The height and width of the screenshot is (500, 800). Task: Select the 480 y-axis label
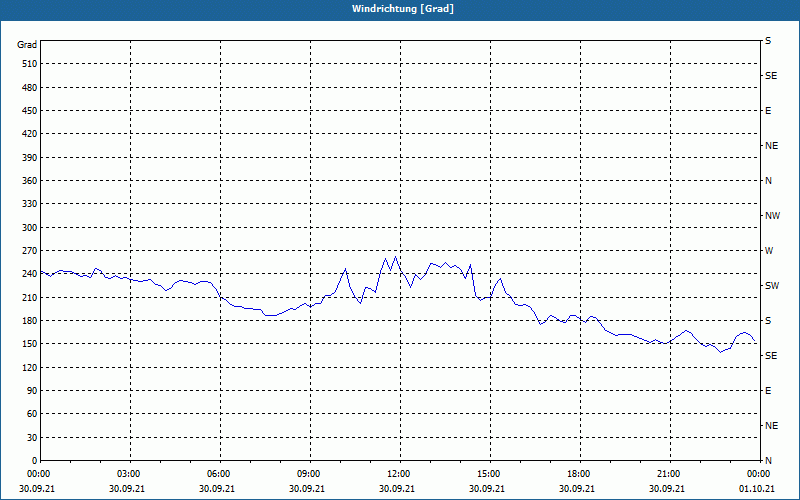tap(29, 87)
